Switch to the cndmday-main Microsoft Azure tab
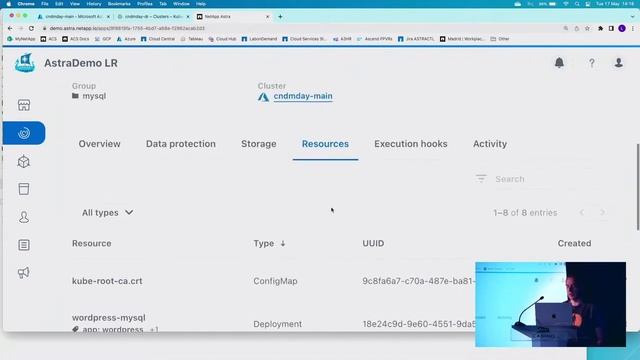The image size is (640, 360). pyautogui.click(x=73, y=17)
